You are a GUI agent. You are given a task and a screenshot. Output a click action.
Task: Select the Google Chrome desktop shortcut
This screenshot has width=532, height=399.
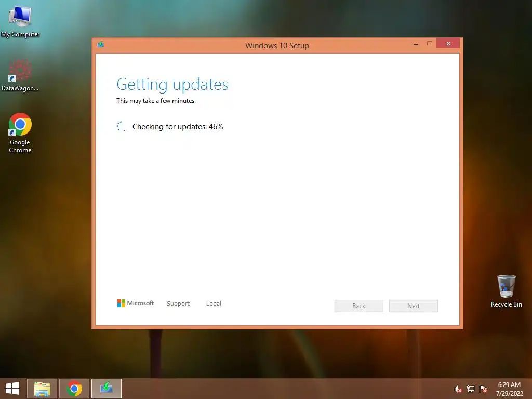20,132
